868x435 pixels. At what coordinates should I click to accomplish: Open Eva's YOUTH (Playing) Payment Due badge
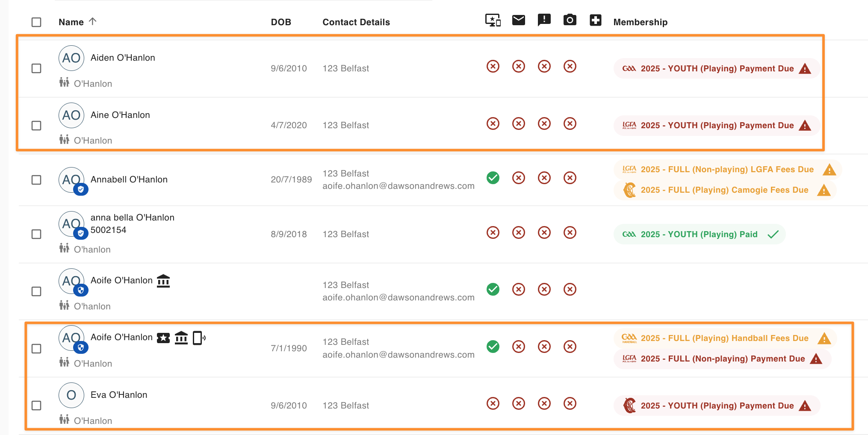click(x=717, y=406)
